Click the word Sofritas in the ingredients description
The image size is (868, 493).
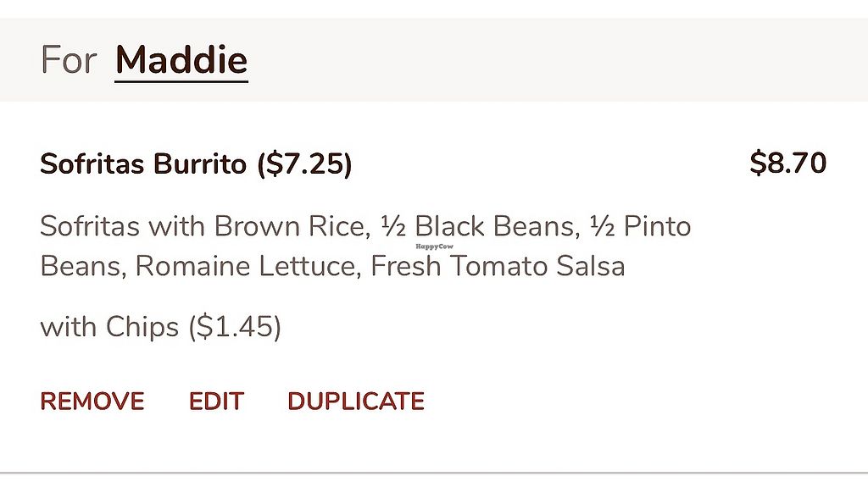pyautogui.click(x=90, y=226)
